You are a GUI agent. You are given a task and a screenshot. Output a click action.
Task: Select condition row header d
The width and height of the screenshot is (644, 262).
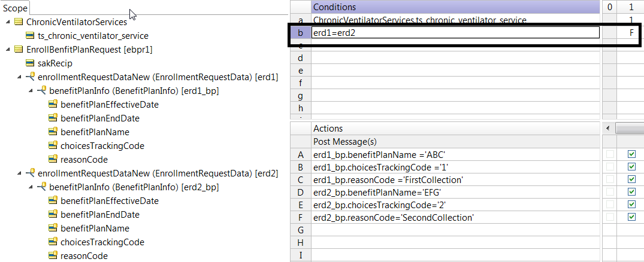point(301,58)
